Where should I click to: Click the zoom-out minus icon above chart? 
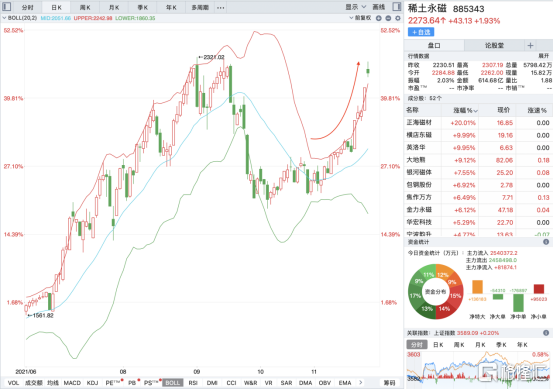(388, 18)
